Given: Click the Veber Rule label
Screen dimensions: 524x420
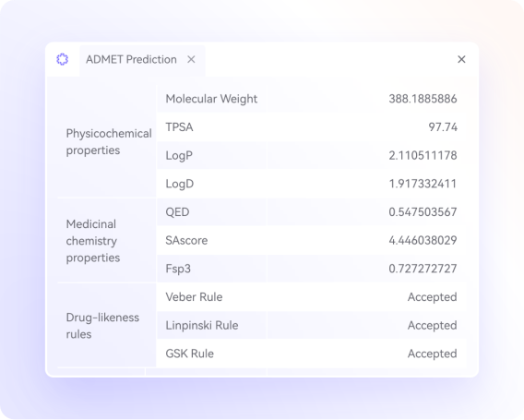Looking at the screenshot, I should click(x=194, y=296).
